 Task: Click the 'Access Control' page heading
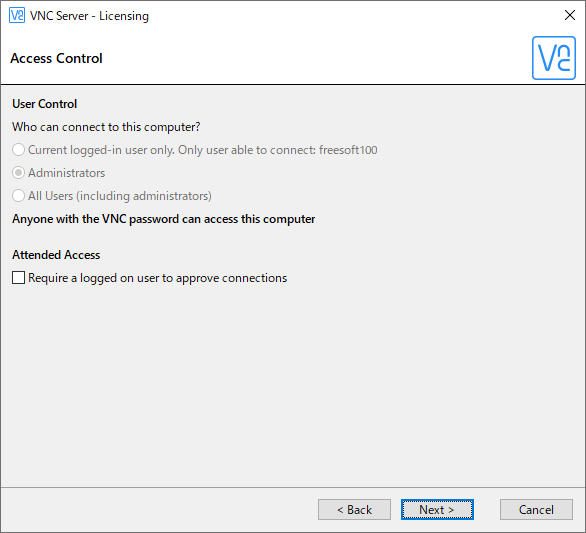56,58
